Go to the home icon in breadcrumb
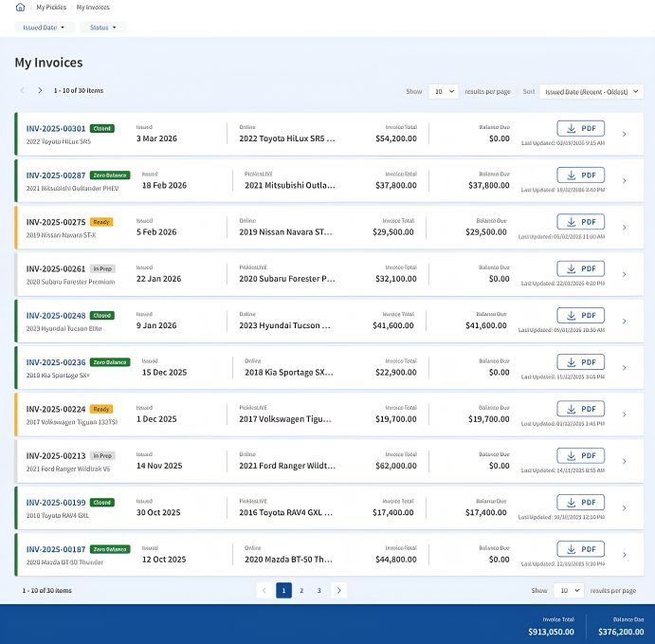655x644 pixels. pyautogui.click(x=20, y=7)
